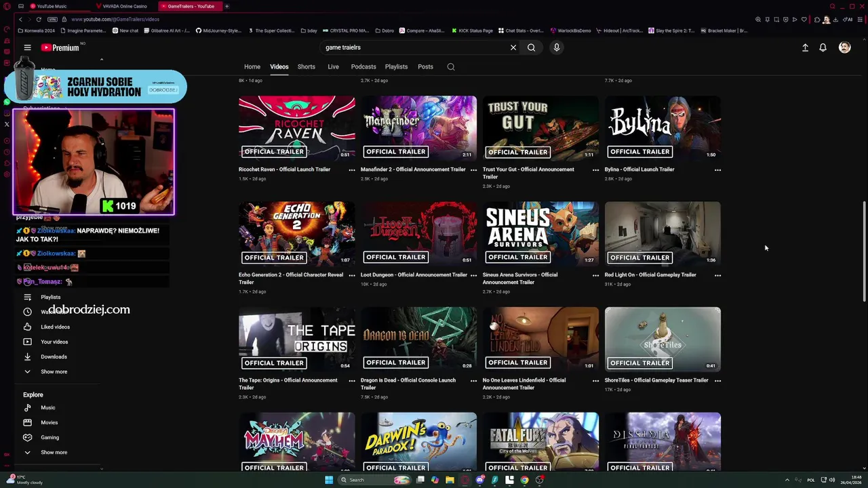Click the channel search magnifier icon
The height and width of the screenshot is (488, 868).
451,66
